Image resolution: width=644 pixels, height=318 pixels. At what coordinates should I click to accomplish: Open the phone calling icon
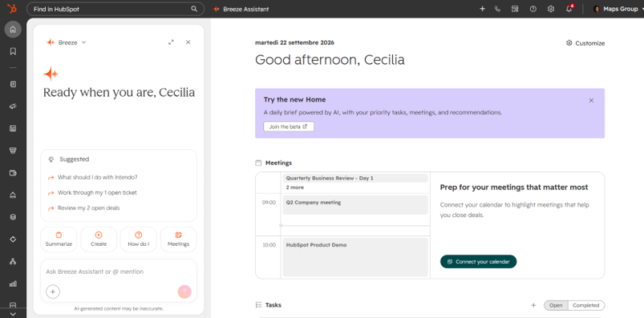497,9
